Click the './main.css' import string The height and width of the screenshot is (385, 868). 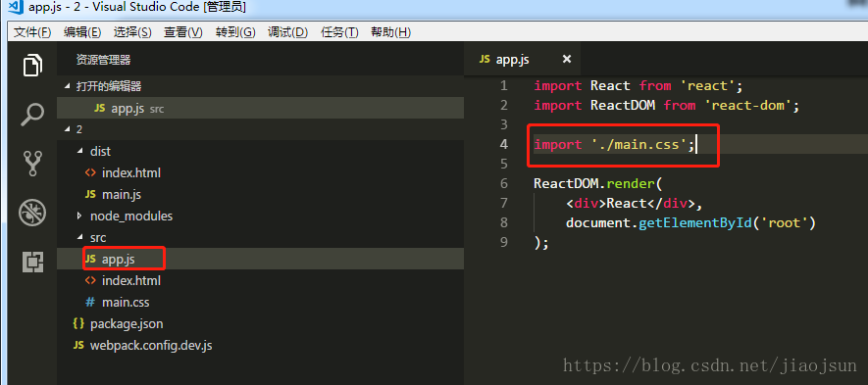coord(638,144)
